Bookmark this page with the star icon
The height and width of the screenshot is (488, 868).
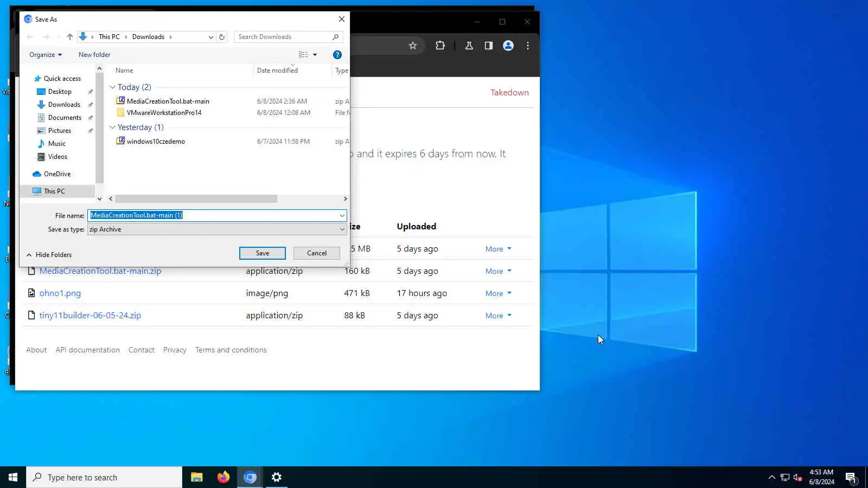[x=413, y=46]
